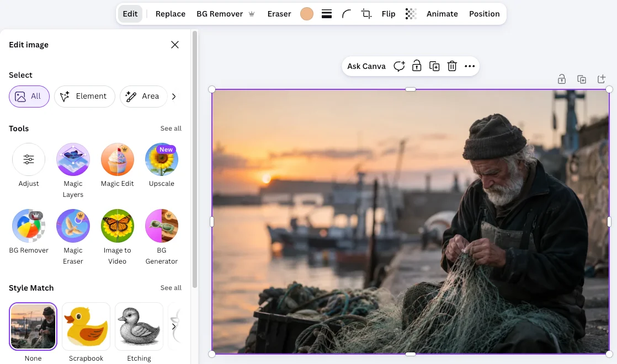Lock the page using top-right padlock
The width and height of the screenshot is (617, 364).
562,79
